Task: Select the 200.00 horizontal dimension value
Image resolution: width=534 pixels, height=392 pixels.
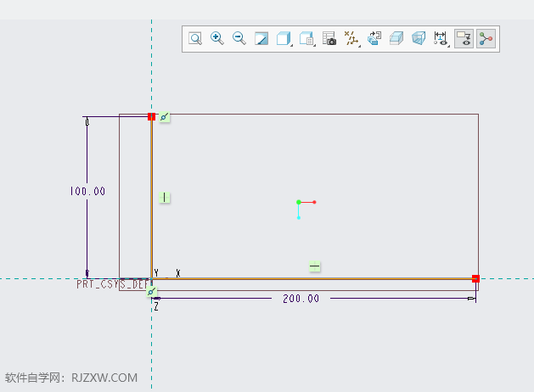Action: [x=301, y=299]
